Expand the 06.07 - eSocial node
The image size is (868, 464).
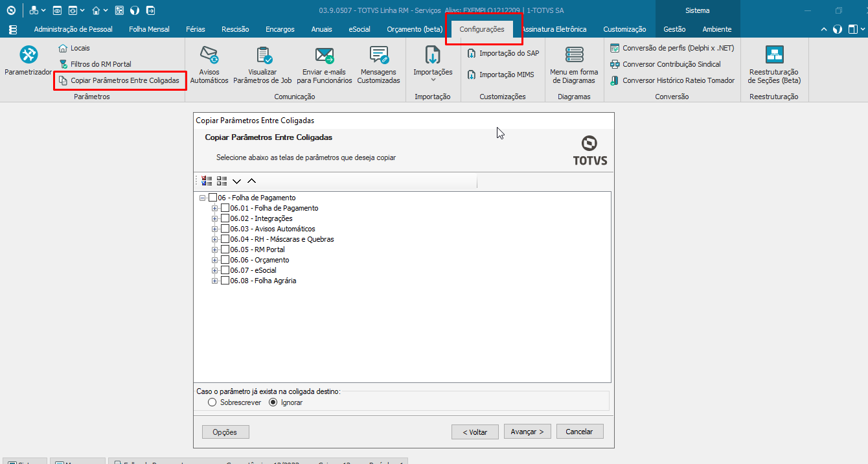pos(215,270)
